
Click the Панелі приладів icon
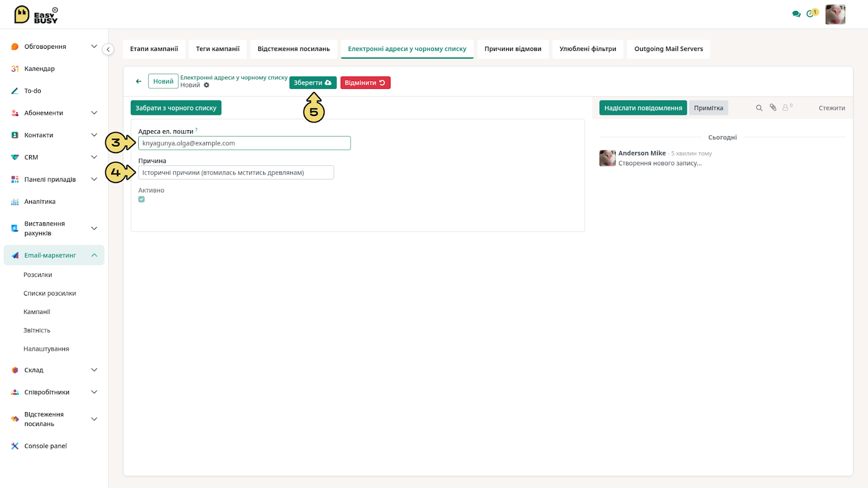[15, 179]
